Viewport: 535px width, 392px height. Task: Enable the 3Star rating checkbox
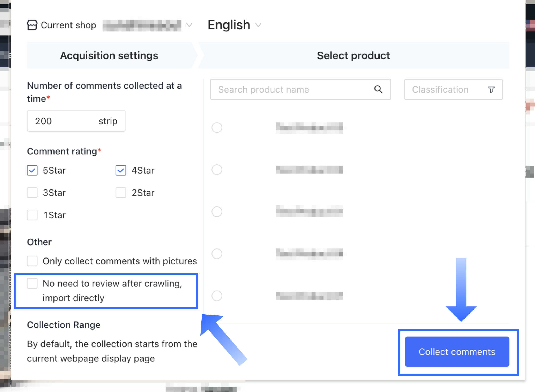coord(32,193)
